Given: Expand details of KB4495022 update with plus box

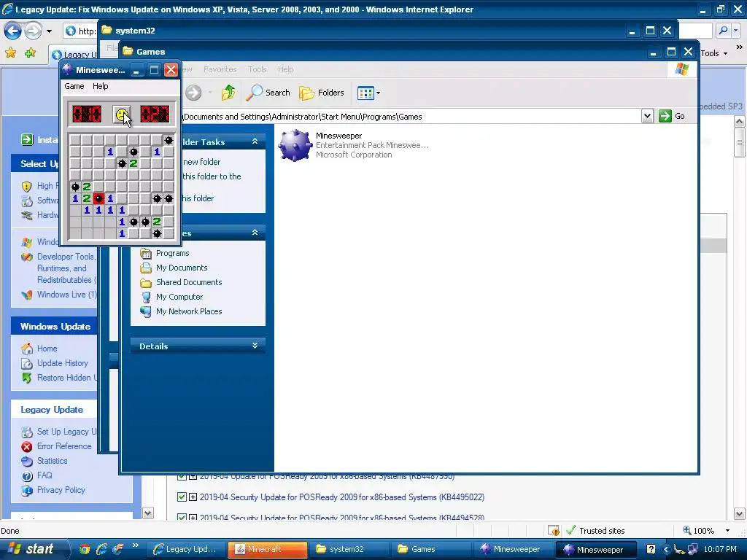Looking at the screenshot, I should (193, 497).
